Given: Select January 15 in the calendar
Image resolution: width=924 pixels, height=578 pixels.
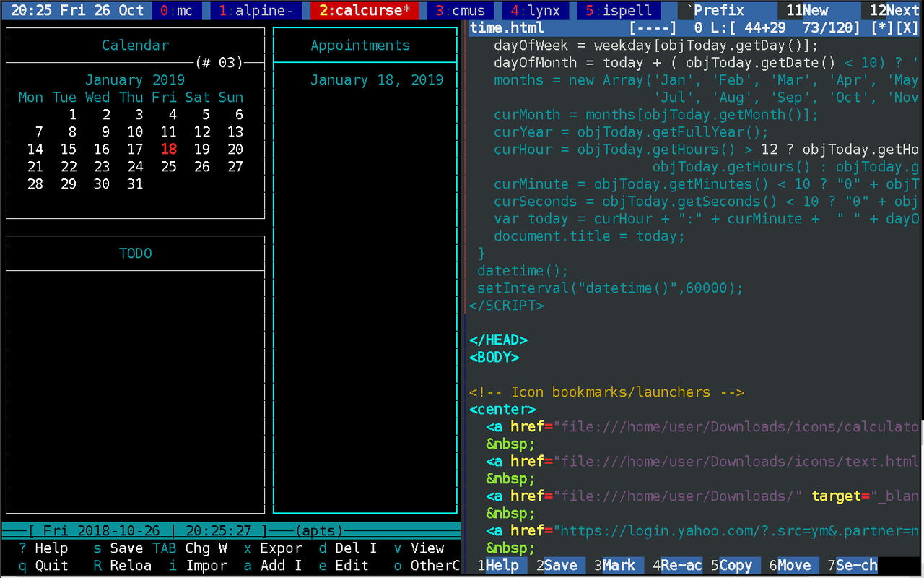Looking at the screenshot, I should pos(69,149).
